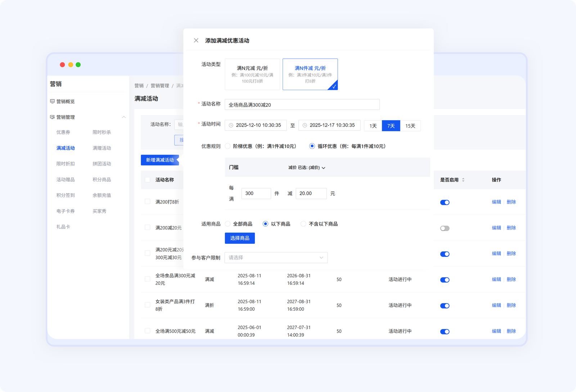Screen dimensions: 576x392
Task: Click the sort icon beside 是否启用 column
Action: click(463, 180)
